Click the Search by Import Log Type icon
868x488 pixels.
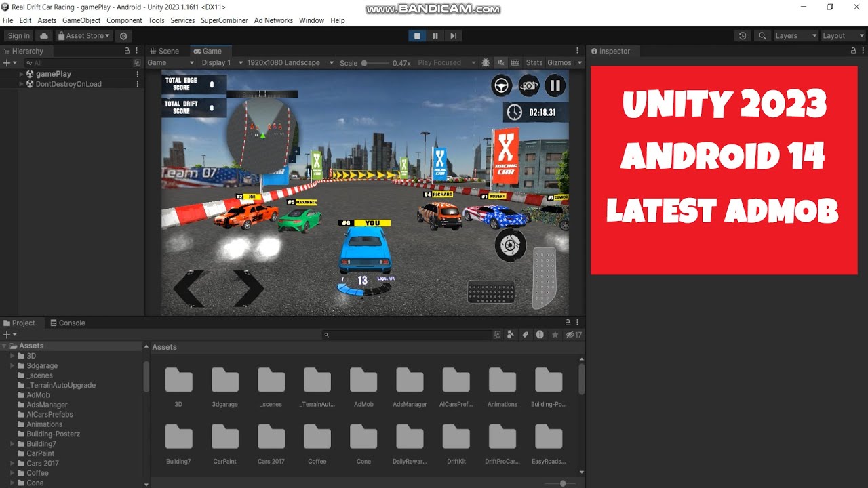[x=540, y=335]
